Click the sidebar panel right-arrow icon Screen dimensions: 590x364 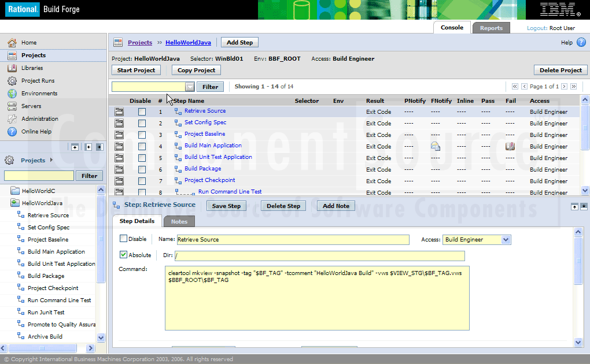99,147
